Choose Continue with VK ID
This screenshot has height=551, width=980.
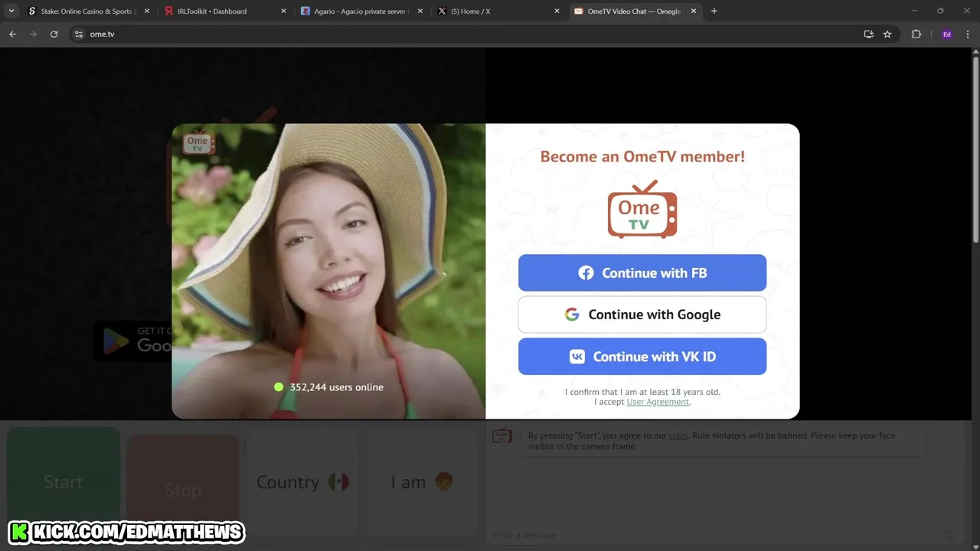click(x=642, y=357)
